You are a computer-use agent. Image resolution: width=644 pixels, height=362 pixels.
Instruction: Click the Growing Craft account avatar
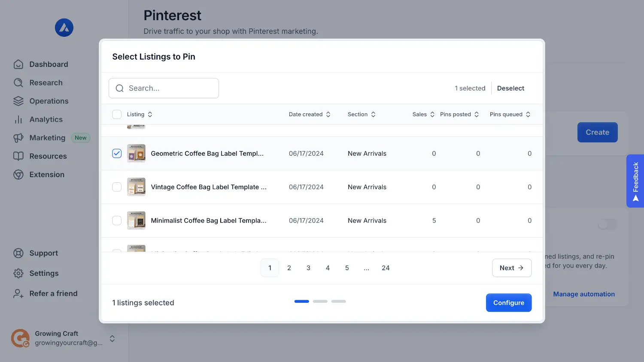tap(20, 338)
